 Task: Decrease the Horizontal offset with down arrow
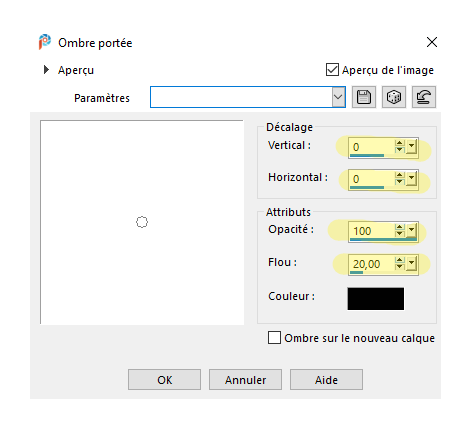coord(399,182)
